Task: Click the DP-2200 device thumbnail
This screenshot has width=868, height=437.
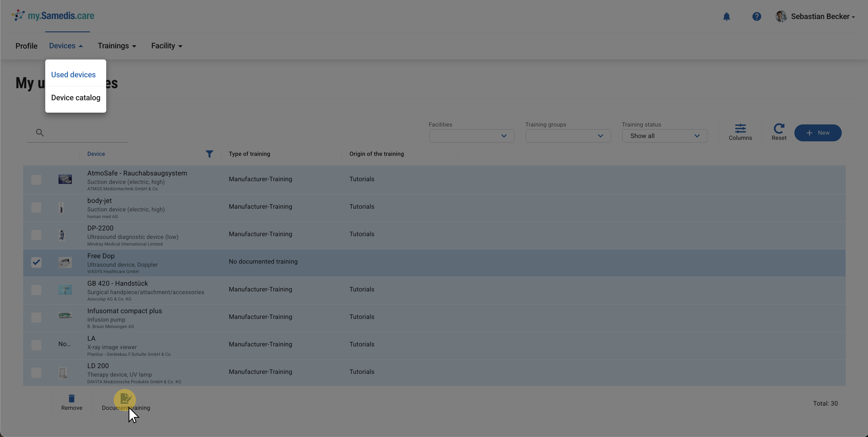Action: point(62,235)
